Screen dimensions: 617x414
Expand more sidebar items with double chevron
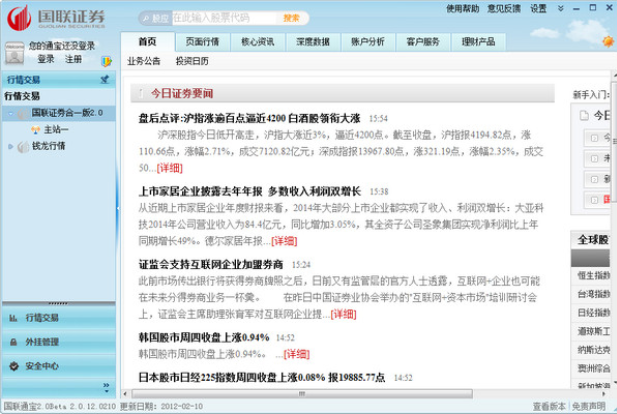(x=106, y=387)
